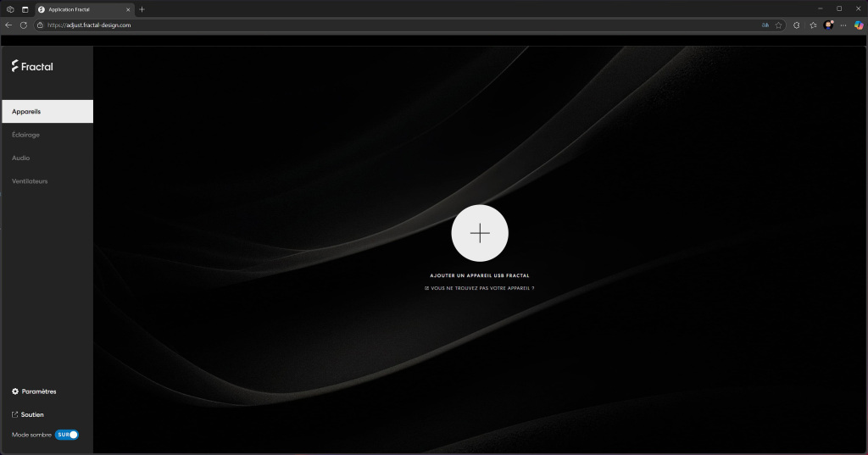Click the translate icon in address bar
868x455 pixels.
point(765,25)
